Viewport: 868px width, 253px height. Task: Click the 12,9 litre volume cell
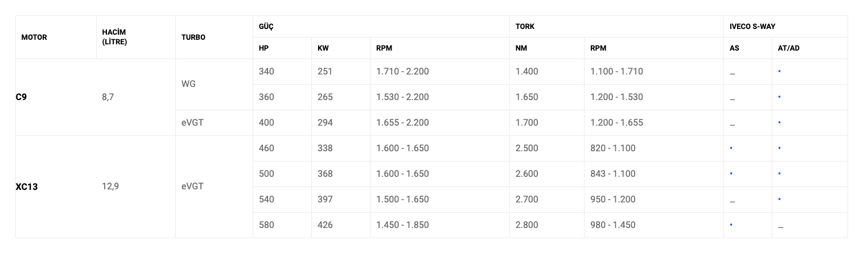point(110,186)
